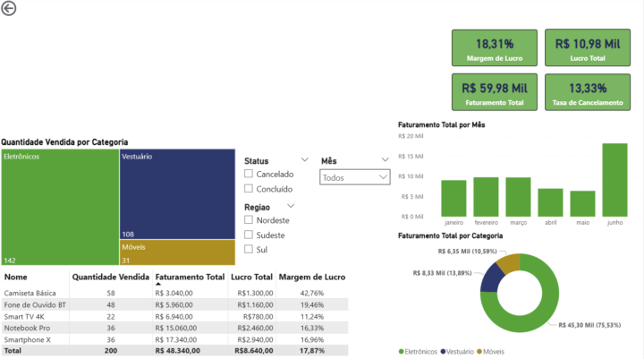Click the junho bar in monthly chart
This screenshot has width=644, height=359.
614,180
